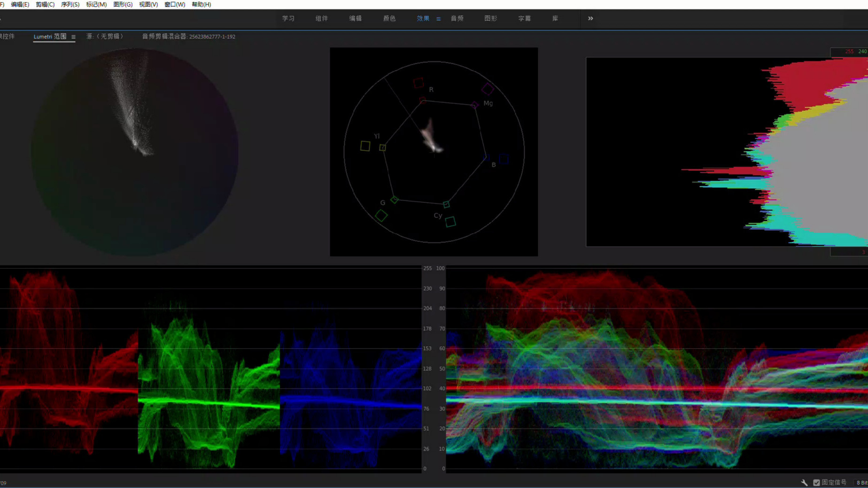Click the Yl target on the vectorscope
Viewport: 868px width, 488px height.
tap(365, 146)
